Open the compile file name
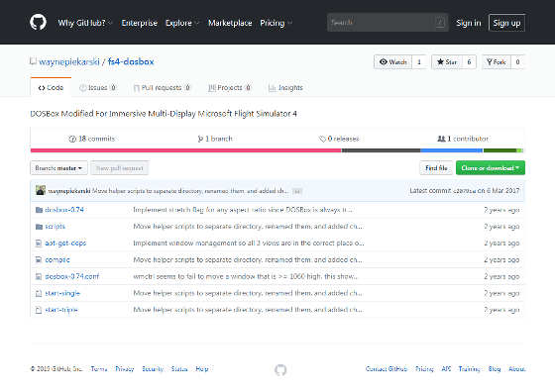Screen dimensions: 555x392 point(57,259)
